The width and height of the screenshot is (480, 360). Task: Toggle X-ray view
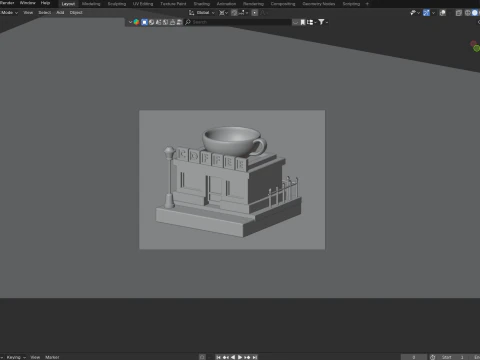[459, 13]
